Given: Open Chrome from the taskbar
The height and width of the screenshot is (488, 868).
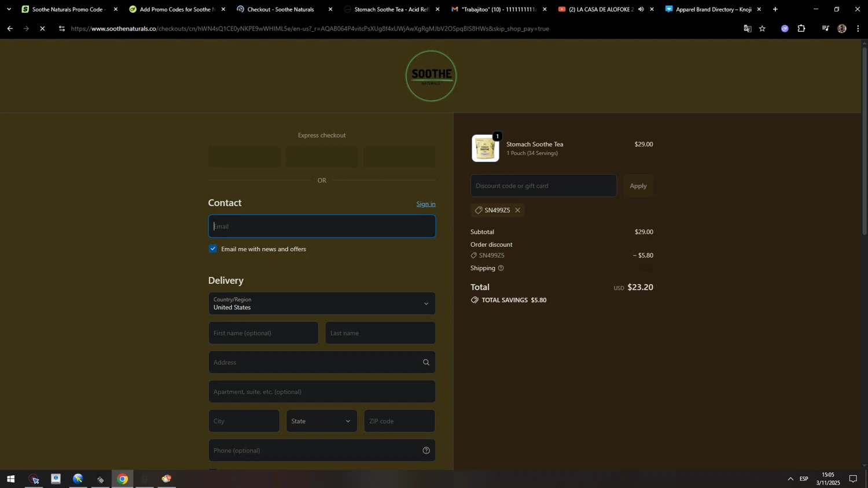Looking at the screenshot, I should tap(123, 479).
